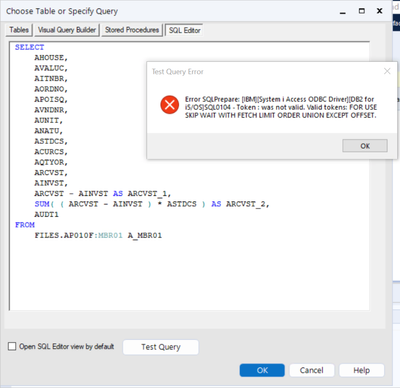This screenshot has height=388, width=400.
Task: Maximize the Choose Table or Specify Query window
Action: pyautogui.click(x=362, y=11)
